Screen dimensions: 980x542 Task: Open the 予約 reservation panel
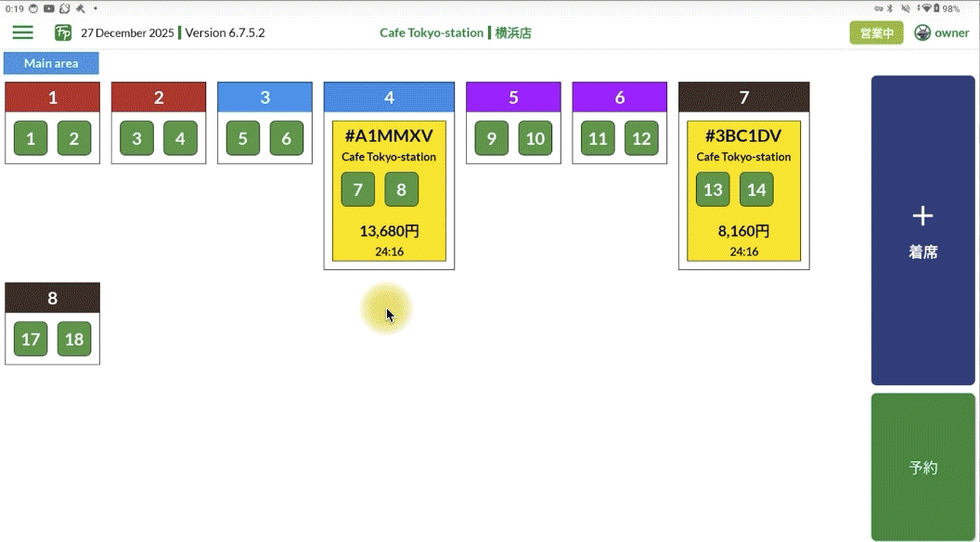922,467
